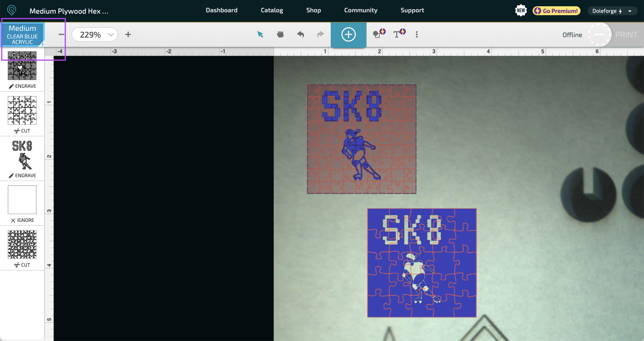Viewport: 644px width, 341px height.
Task: Zoom in with the plus button
Action: [128, 34]
